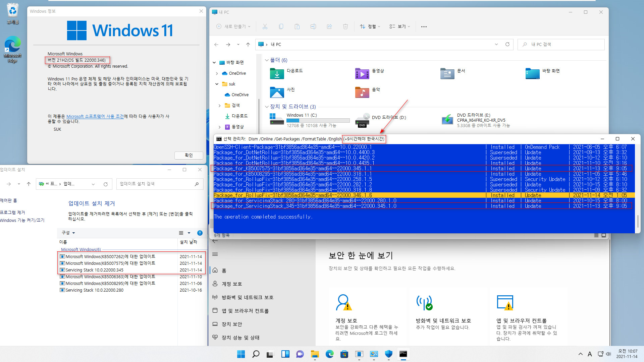This screenshot has width=644, height=362.
Task: Open the 보기 view dropdown
Action: [x=399, y=26]
